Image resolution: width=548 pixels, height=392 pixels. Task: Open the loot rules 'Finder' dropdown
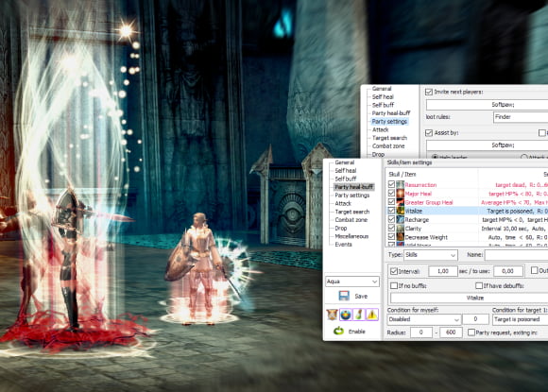[521, 117]
